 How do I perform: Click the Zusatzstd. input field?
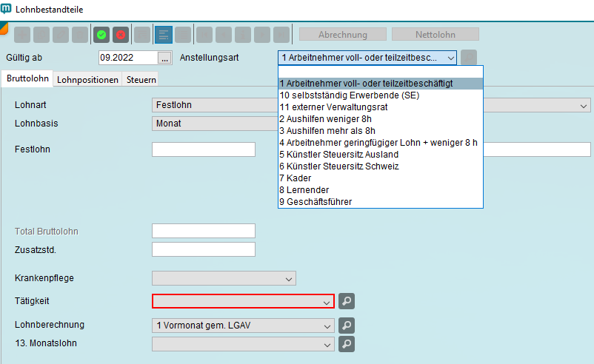204,249
